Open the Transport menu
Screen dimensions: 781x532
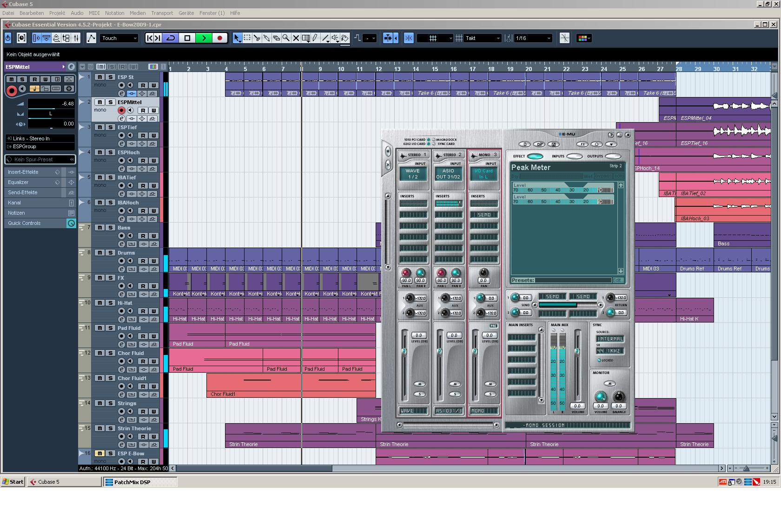[x=162, y=13]
